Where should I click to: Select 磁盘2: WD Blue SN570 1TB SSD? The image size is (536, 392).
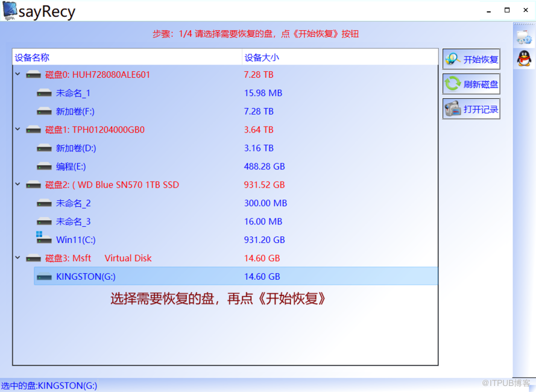tap(225, 185)
